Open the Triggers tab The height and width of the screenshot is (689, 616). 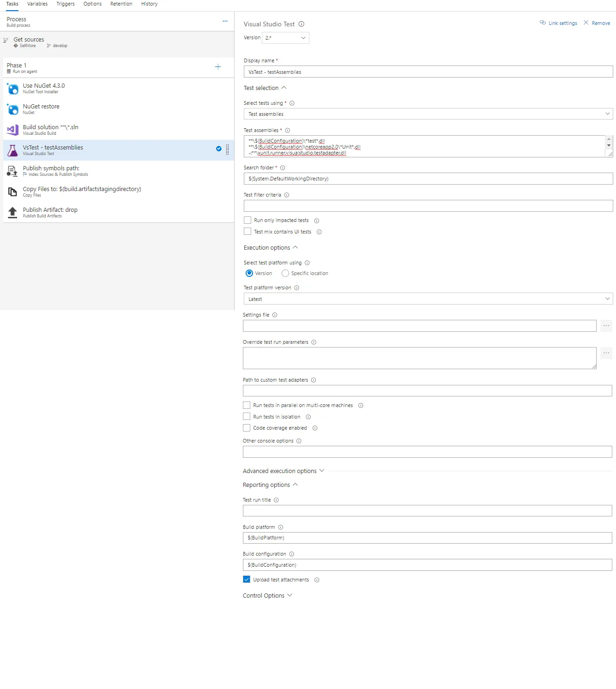[66, 4]
